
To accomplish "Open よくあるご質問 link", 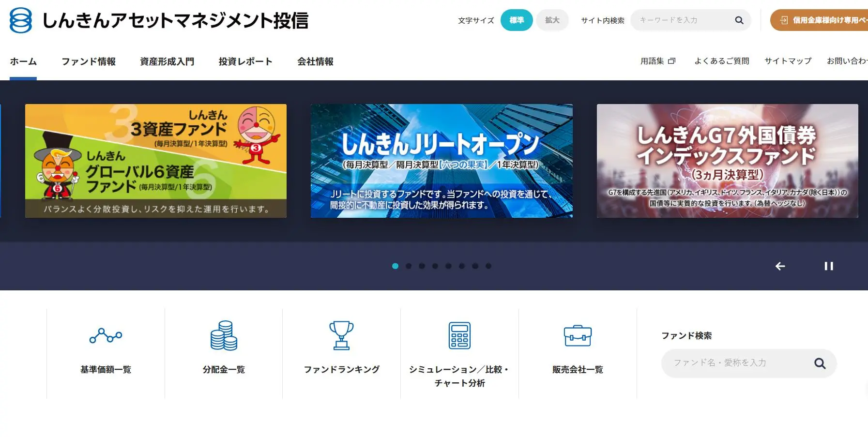I will coord(722,61).
